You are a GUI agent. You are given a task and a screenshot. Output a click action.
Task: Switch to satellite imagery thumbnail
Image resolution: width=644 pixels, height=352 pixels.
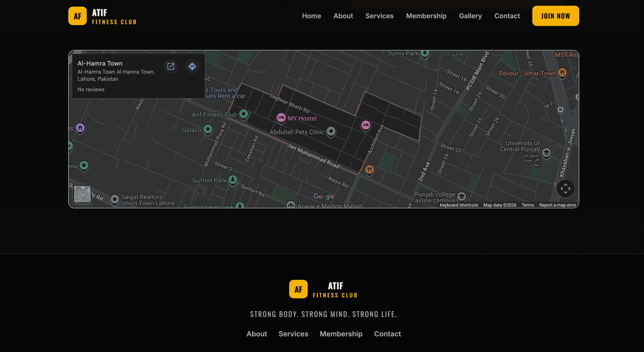[82, 194]
